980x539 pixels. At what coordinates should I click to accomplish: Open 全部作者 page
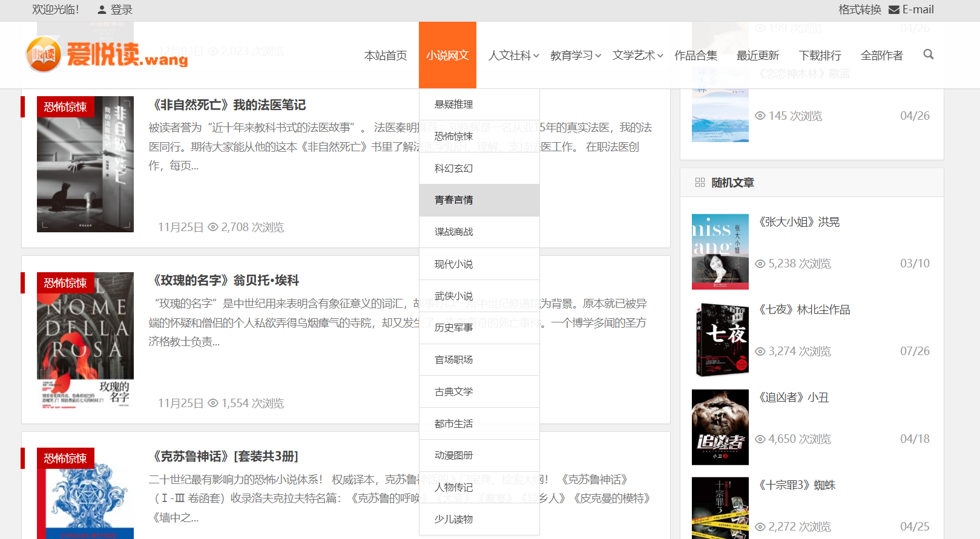click(x=882, y=55)
